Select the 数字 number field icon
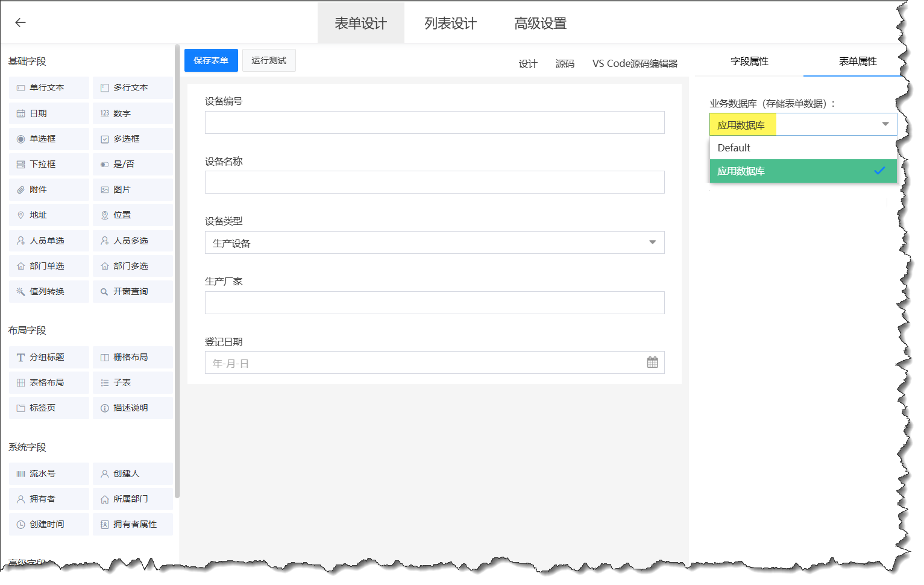 [x=132, y=113]
